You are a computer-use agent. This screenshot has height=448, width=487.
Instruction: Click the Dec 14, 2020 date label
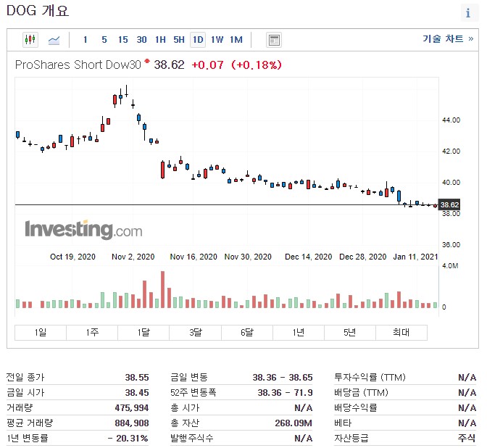(309, 257)
